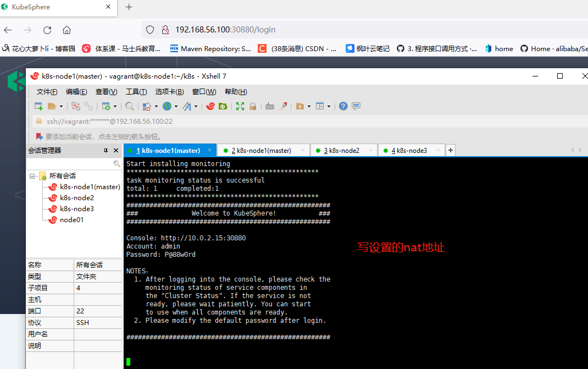Image resolution: width=588 pixels, height=369 pixels.
Task: Reload the browser page
Action: tap(47, 30)
